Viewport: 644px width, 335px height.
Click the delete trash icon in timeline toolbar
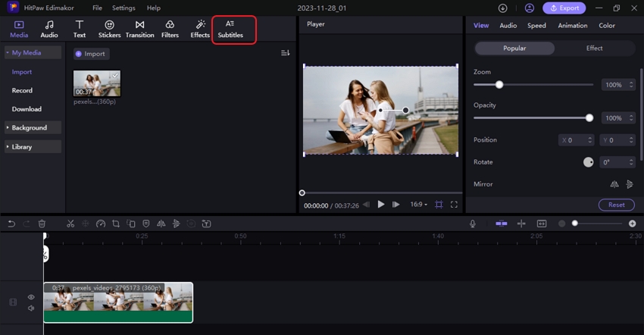pyautogui.click(x=42, y=224)
